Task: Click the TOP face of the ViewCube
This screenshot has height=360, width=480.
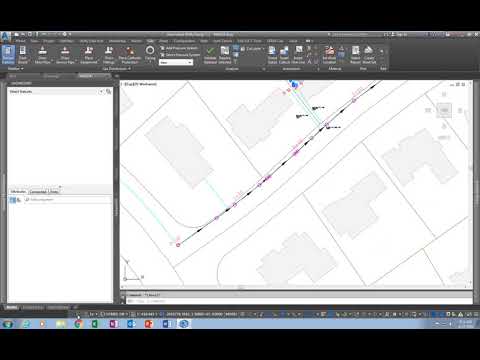Action: (x=444, y=110)
